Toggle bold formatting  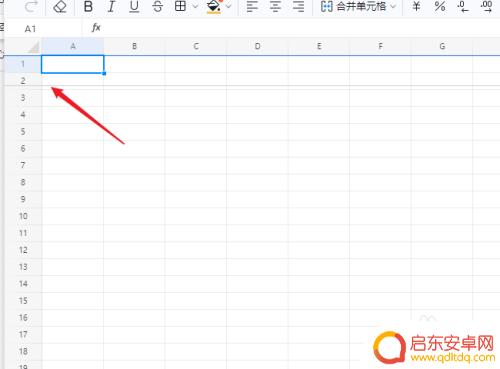click(x=88, y=6)
